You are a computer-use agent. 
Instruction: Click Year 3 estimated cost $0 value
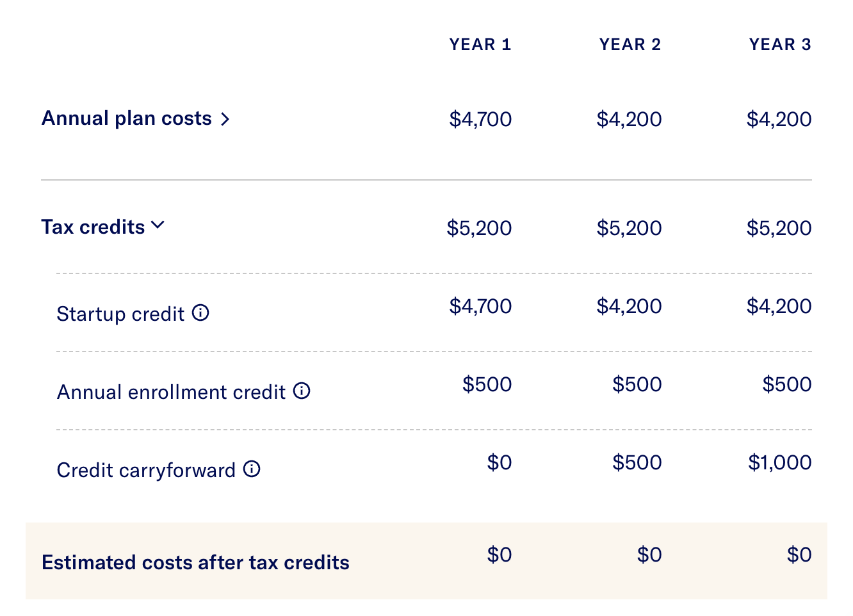[x=799, y=555]
